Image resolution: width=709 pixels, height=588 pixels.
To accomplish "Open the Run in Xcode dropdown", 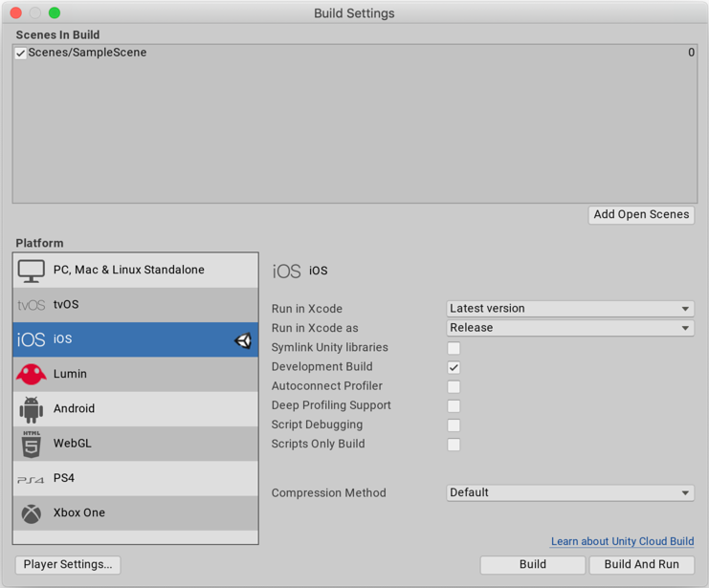I will (570, 309).
